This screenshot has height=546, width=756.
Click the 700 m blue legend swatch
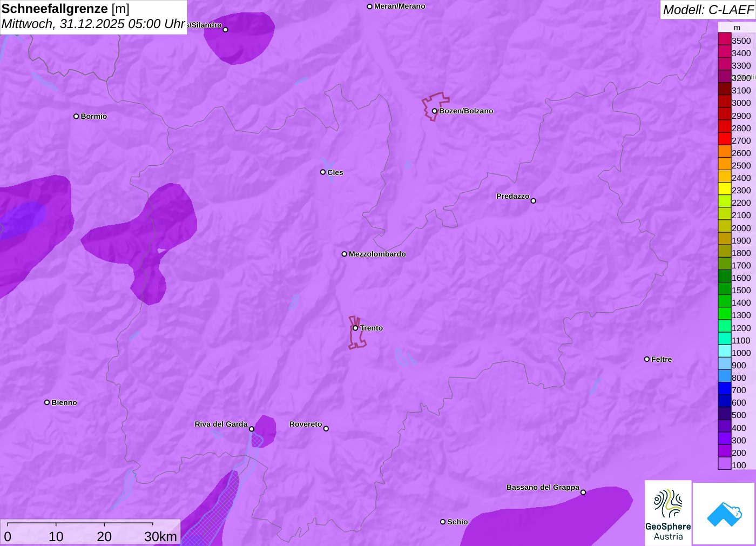pyautogui.click(x=725, y=389)
